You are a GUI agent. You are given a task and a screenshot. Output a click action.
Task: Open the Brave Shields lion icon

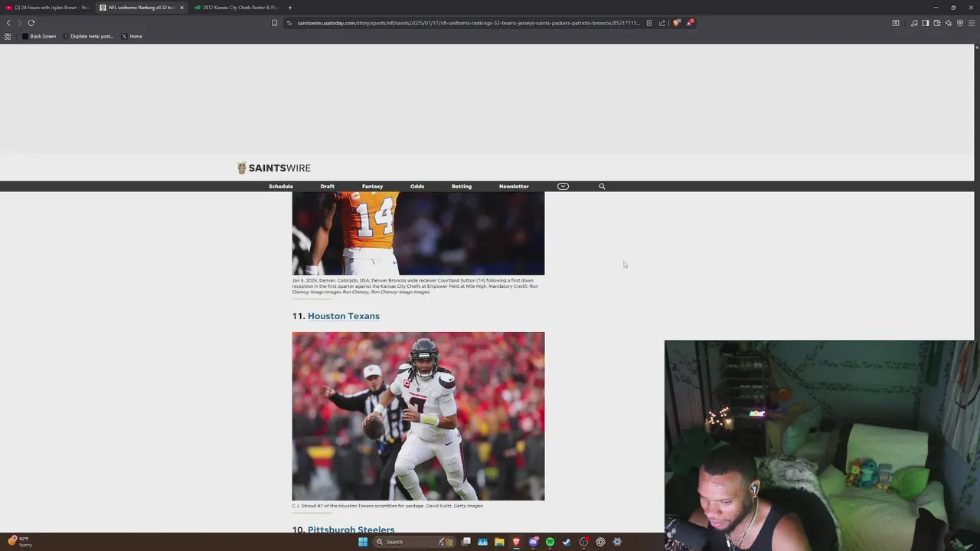[x=676, y=23]
